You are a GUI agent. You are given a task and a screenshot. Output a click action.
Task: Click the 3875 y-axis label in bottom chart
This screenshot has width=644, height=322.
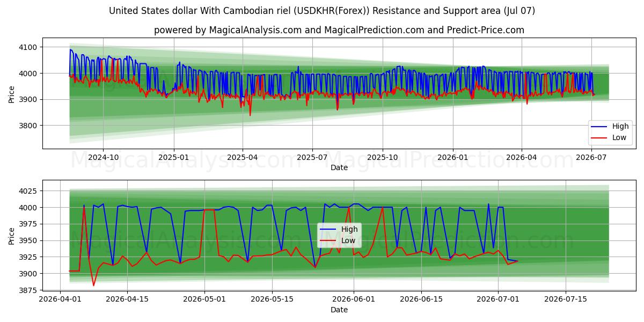point(29,290)
